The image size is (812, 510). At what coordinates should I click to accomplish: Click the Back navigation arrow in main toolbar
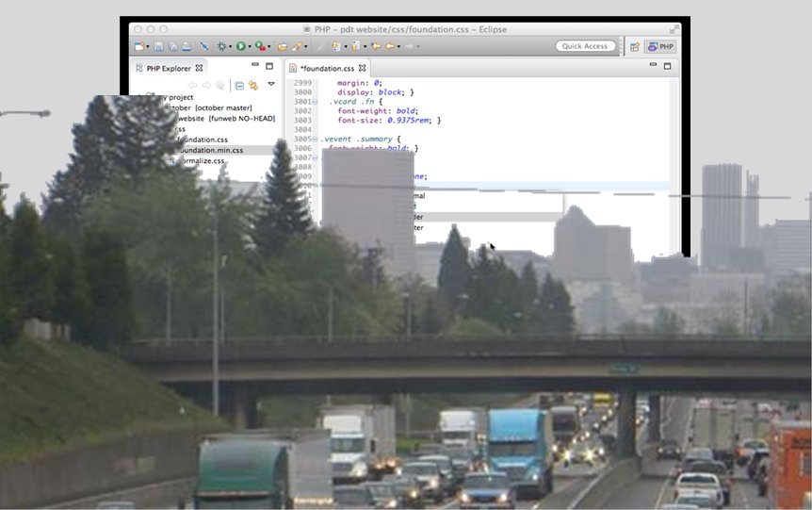point(390,46)
